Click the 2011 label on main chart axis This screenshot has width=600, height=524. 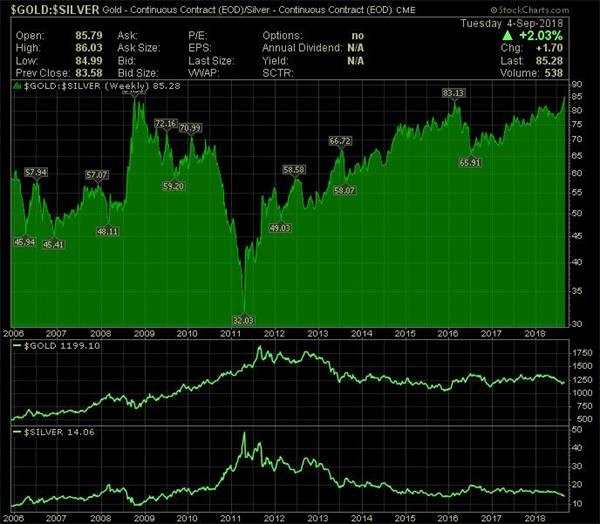tap(230, 334)
